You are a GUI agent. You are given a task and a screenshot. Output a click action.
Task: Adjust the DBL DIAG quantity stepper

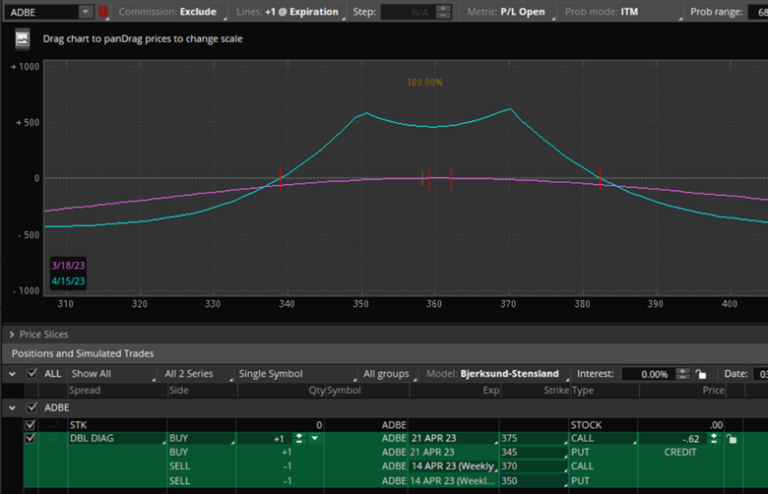click(299, 438)
